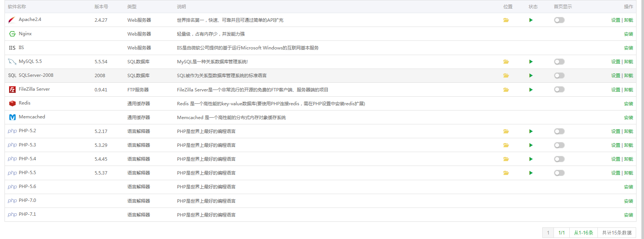Toggle homepage display for FileZilla Server

pyautogui.click(x=559, y=90)
